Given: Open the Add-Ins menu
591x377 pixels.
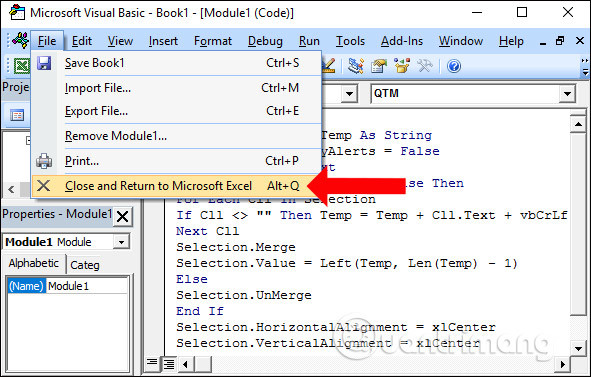Looking at the screenshot, I should (402, 41).
